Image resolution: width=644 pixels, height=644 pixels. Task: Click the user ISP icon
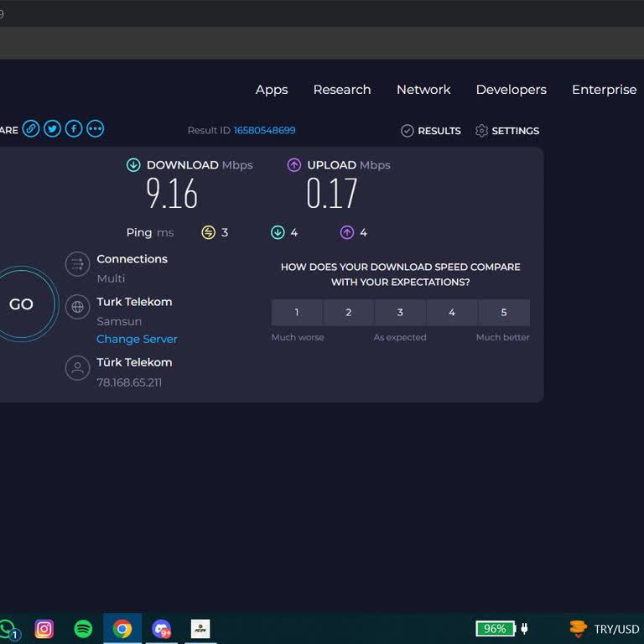[77, 368]
